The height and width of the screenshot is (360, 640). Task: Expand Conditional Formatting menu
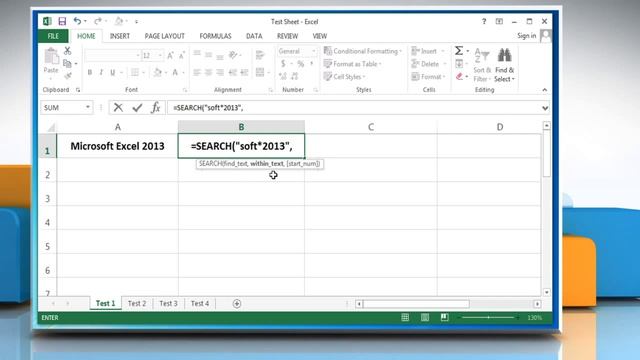pos(363,51)
